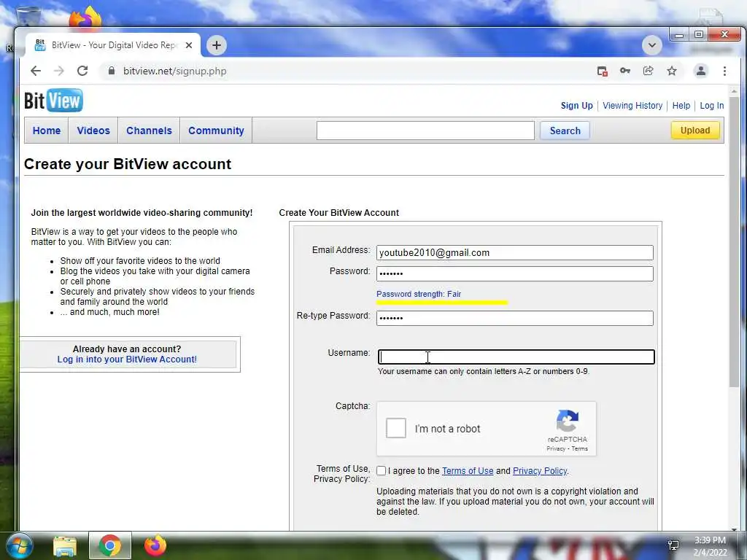Click the padlock site info icon
The width and height of the screenshot is (747, 560).
tap(112, 71)
